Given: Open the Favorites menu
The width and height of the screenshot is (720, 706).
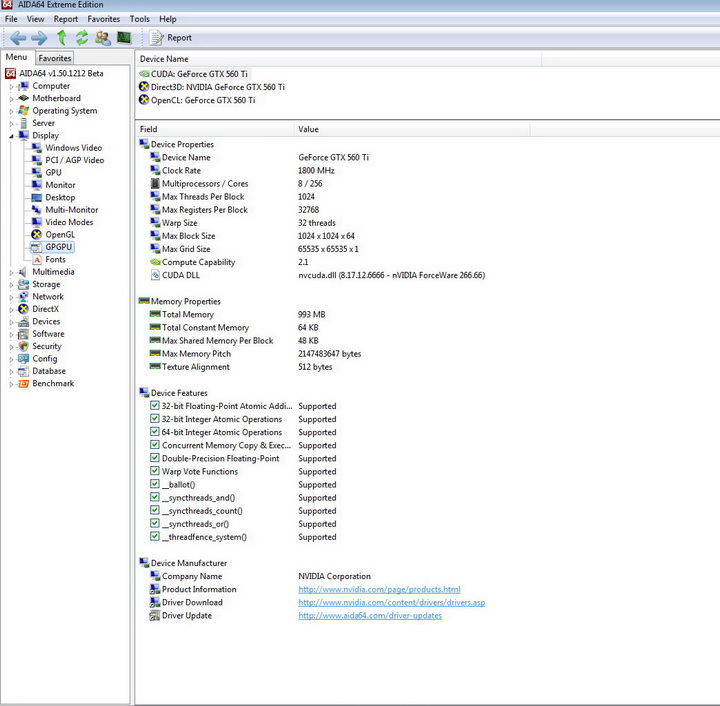Looking at the screenshot, I should click(103, 19).
